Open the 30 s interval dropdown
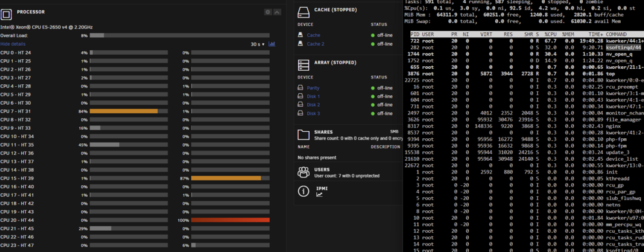This screenshot has width=644, height=252. coord(258,44)
